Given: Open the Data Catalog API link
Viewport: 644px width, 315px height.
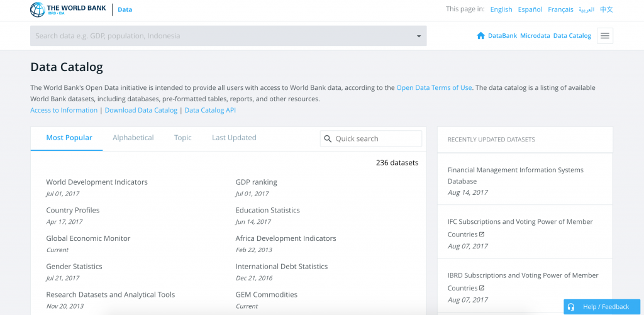Looking at the screenshot, I should pos(210,110).
